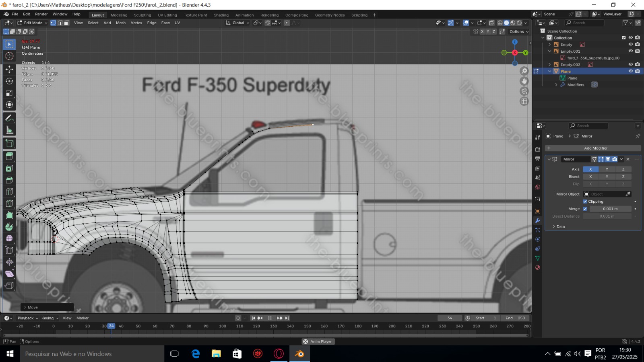Click the viewport zoom magnifier icon

524,71
